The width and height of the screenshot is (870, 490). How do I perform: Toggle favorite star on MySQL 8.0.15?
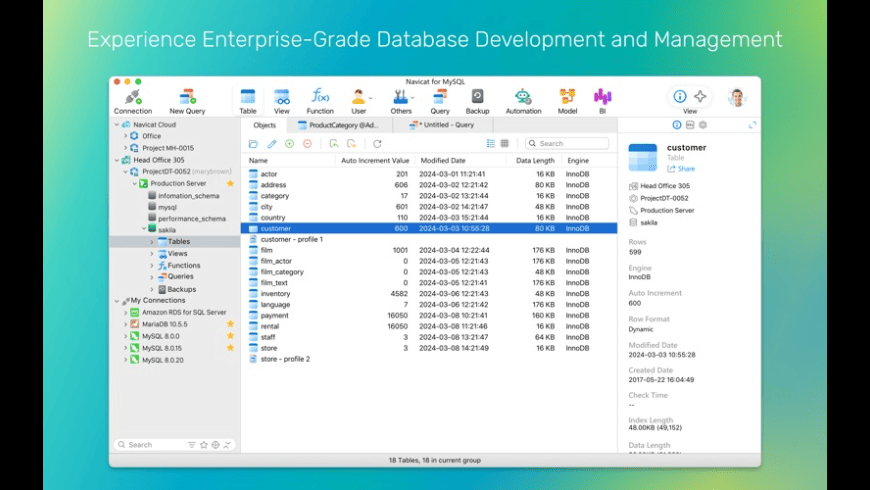click(x=230, y=348)
